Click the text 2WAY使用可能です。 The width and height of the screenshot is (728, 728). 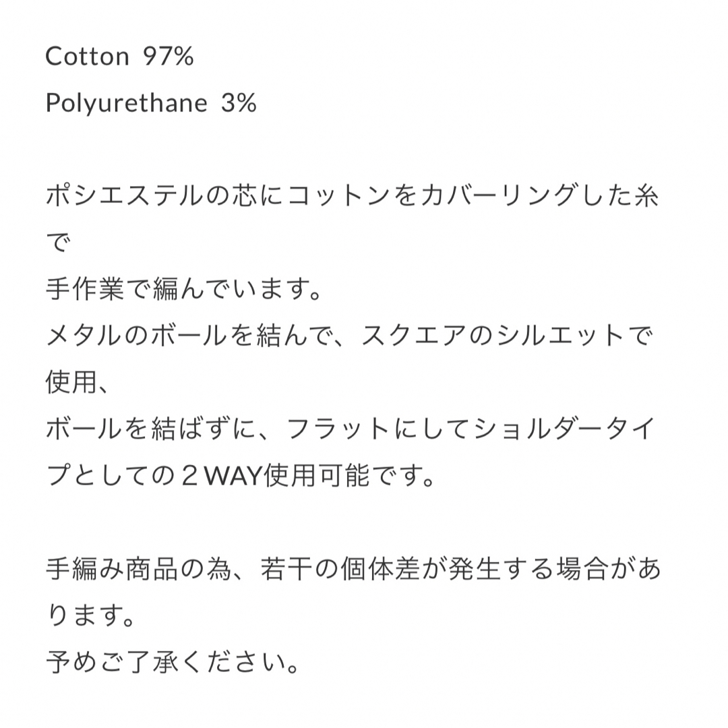[307, 475]
